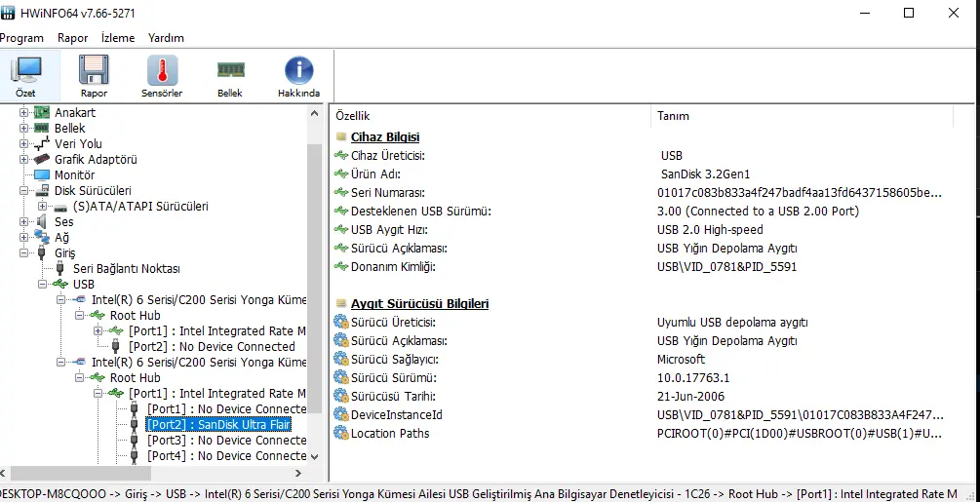Image resolution: width=980 pixels, height=502 pixels.
Task: Click the SanDisk 3.2Gen1 value
Action: click(705, 174)
